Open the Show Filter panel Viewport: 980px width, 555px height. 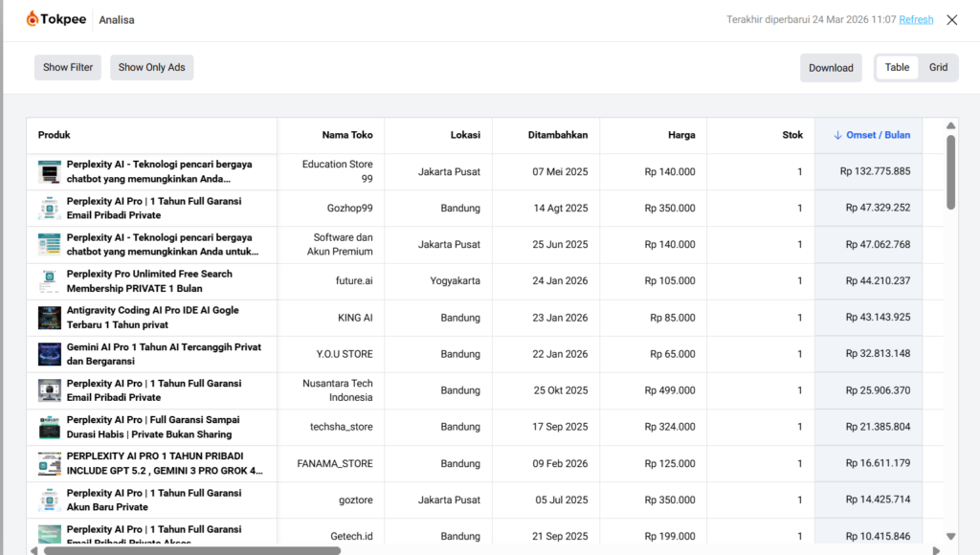68,68
